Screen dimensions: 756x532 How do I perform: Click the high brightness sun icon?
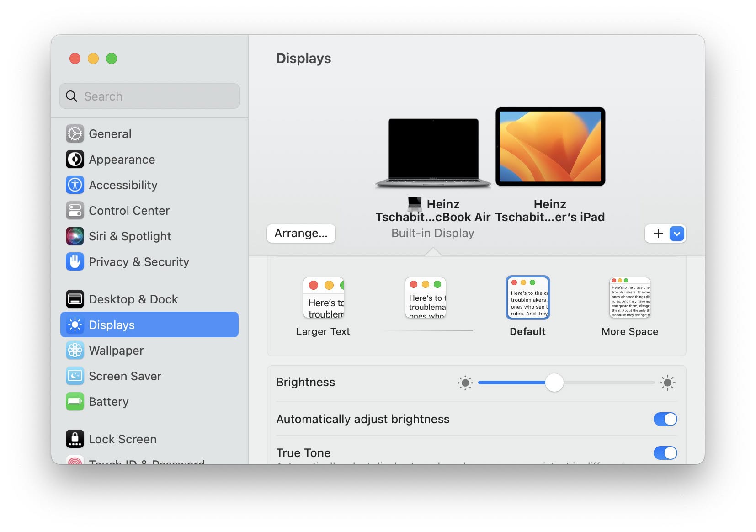pyautogui.click(x=668, y=383)
